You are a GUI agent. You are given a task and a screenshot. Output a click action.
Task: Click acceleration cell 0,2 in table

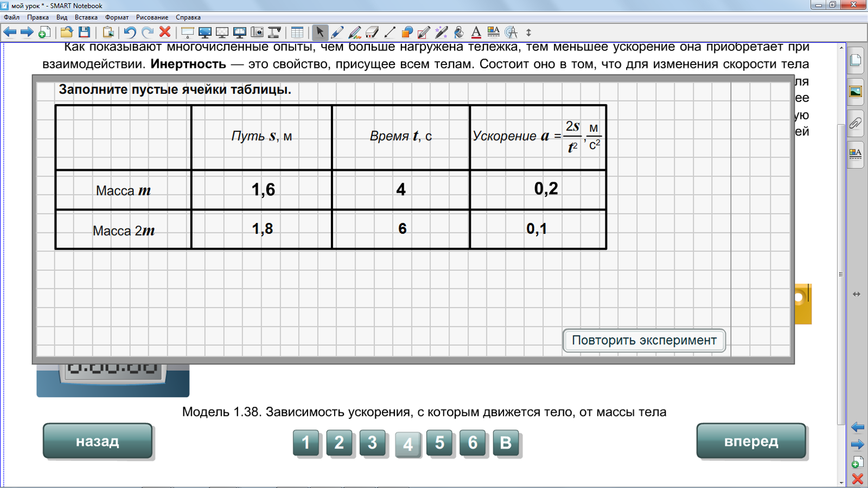coord(538,190)
